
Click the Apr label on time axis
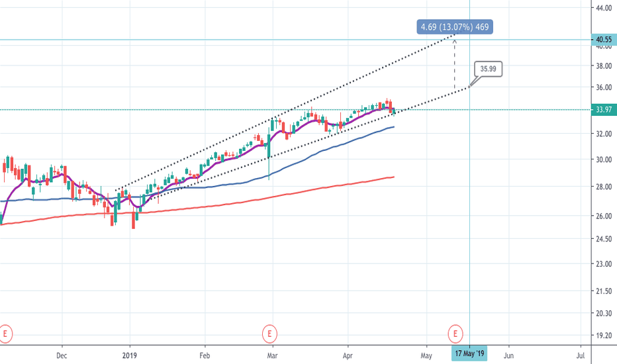tap(348, 356)
